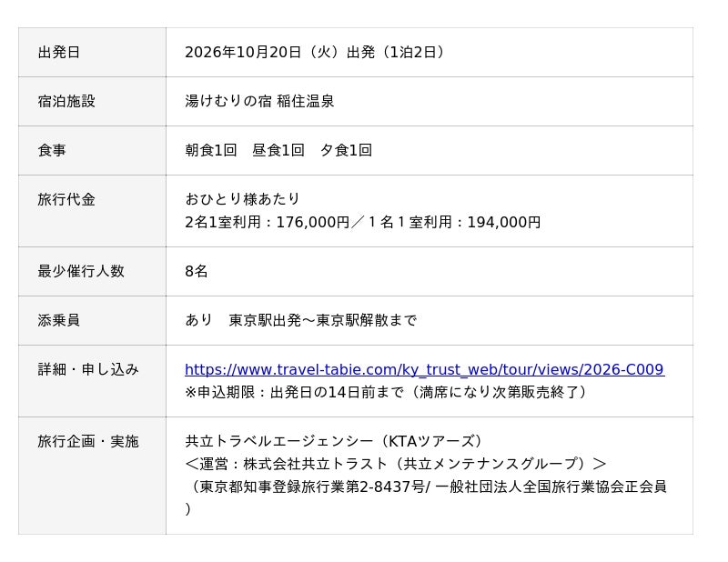728x562 pixels.
Task: Click the 最少催行人数 row label
Action: pos(81,271)
